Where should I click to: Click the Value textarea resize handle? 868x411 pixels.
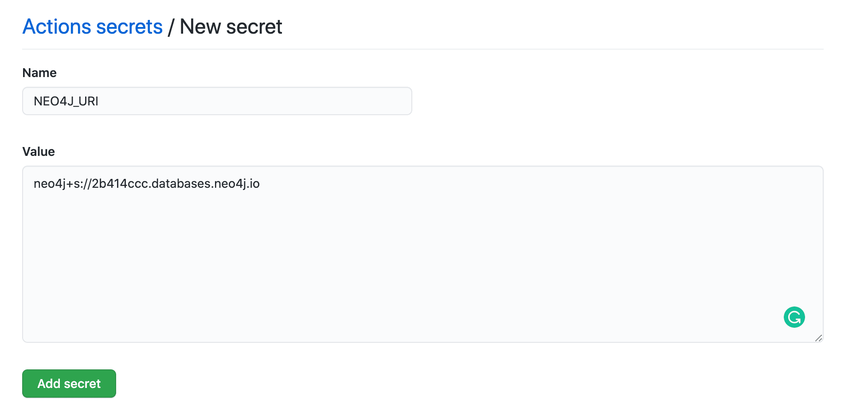818,338
